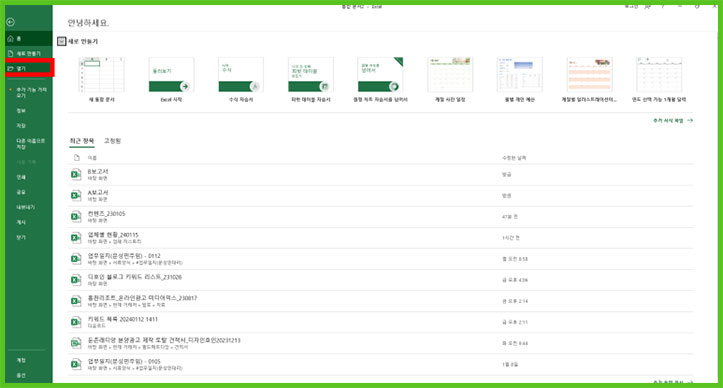Open the file named A보고서
Viewport: 723px width, 388px height.
pos(98,192)
